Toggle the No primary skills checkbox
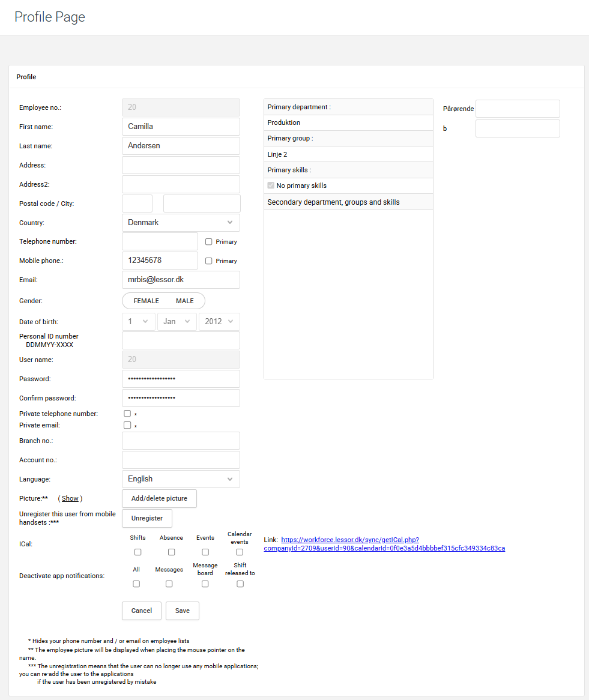The image size is (589, 700). pos(271,186)
